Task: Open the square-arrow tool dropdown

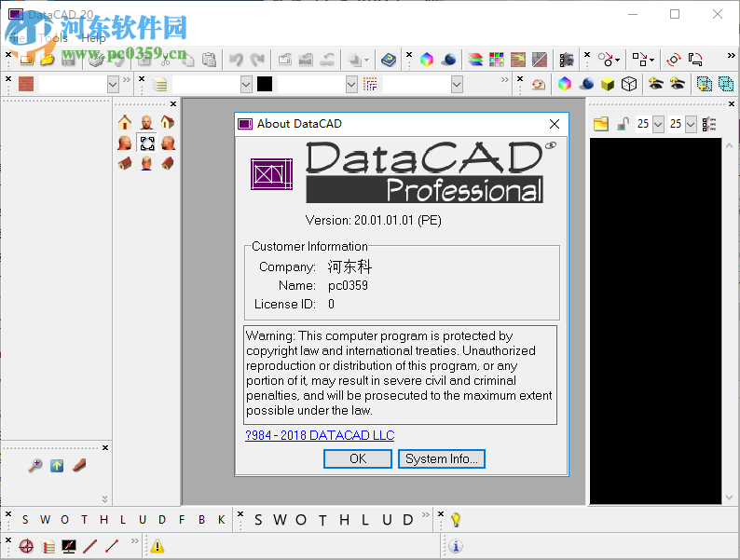Action: [651, 60]
